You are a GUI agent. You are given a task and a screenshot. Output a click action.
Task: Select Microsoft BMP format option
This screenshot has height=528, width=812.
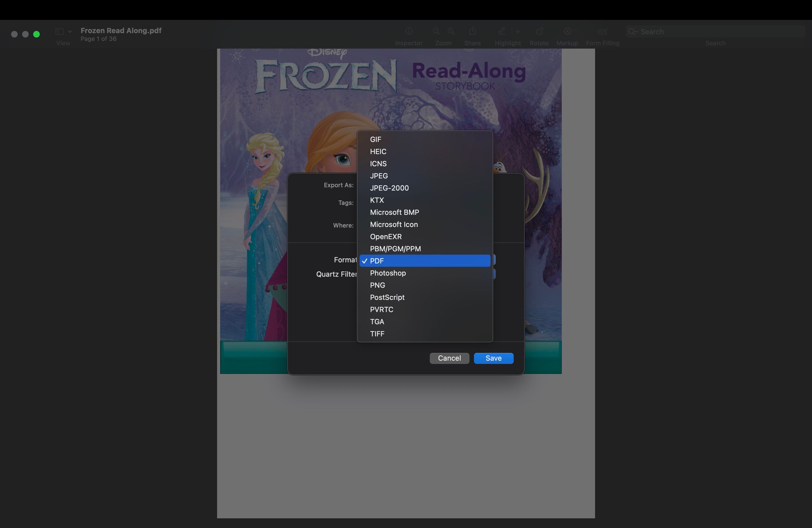[x=394, y=212]
